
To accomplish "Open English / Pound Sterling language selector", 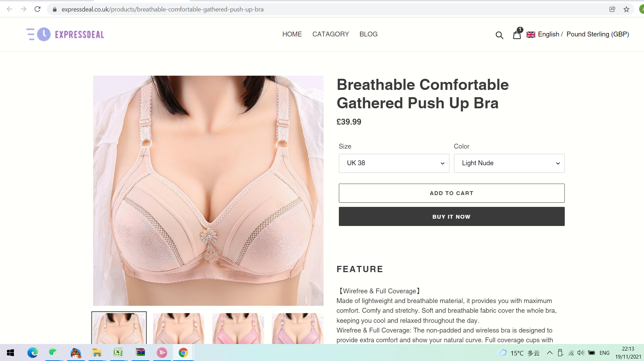I will (578, 34).
